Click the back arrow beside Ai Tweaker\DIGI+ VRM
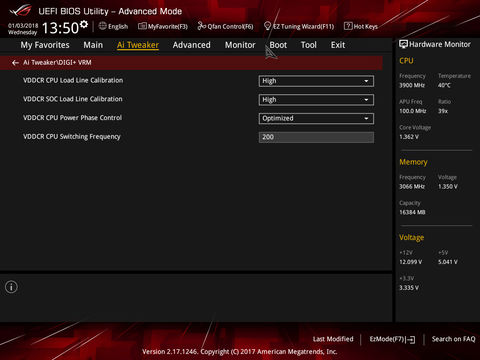480x360 pixels. (x=15, y=63)
